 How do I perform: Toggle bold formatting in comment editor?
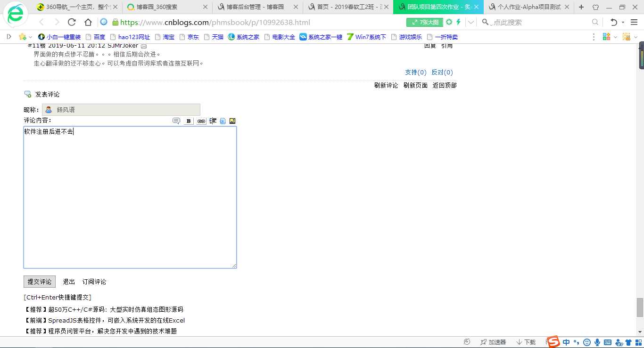[189, 121]
